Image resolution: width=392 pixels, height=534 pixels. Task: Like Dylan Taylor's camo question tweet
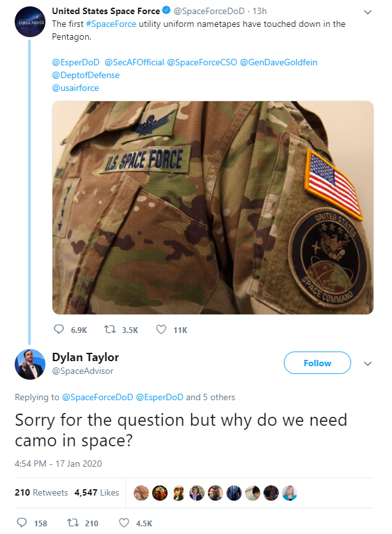(125, 523)
